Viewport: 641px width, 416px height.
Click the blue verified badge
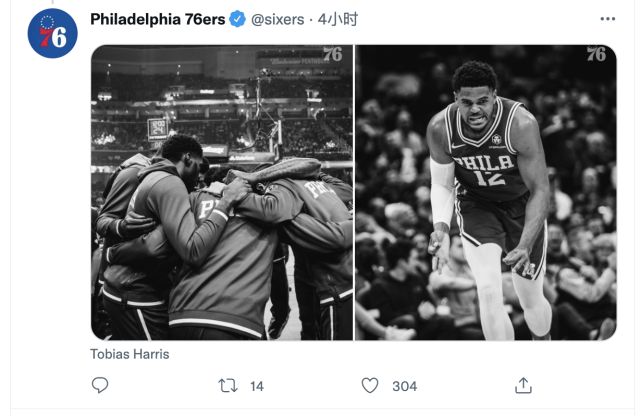[x=237, y=19]
